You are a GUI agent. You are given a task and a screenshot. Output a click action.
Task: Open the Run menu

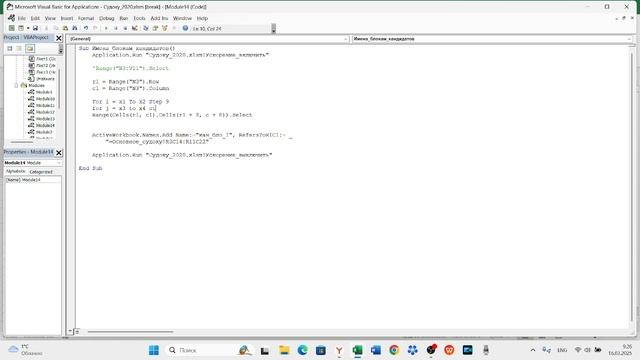[x=124, y=18]
